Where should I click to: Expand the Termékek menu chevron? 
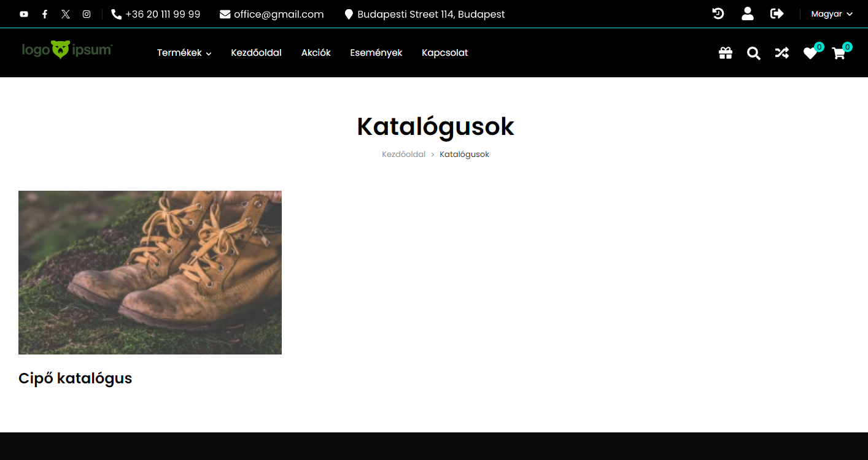coord(209,53)
